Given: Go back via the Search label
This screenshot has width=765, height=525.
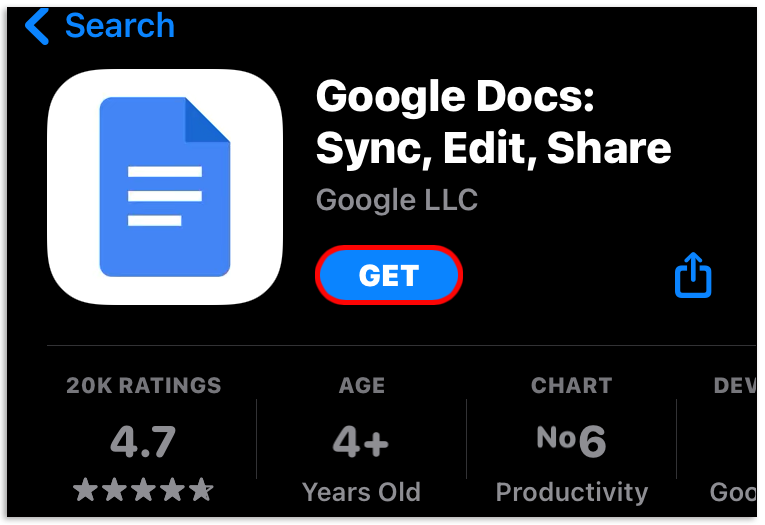Looking at the screenshot, I should (x=119, y=27).
